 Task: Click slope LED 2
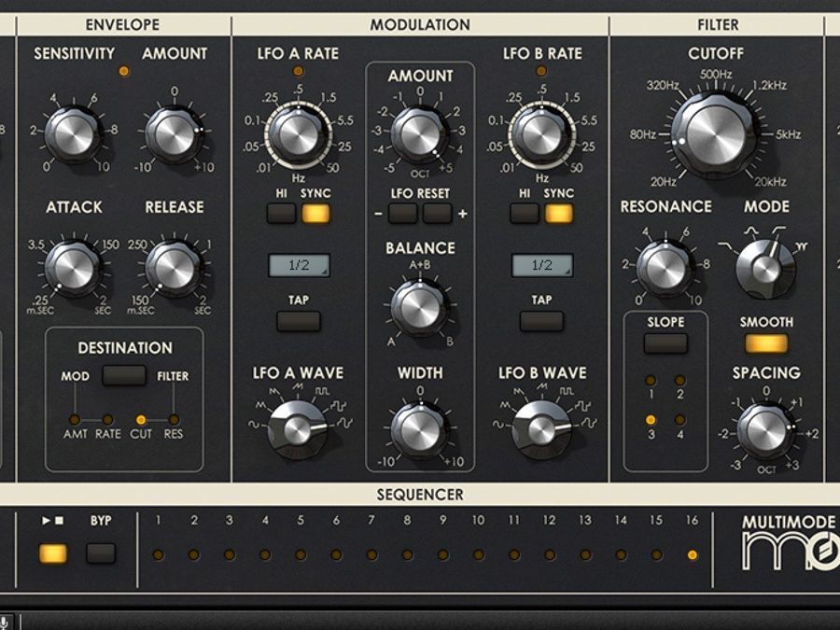(679, 381)
